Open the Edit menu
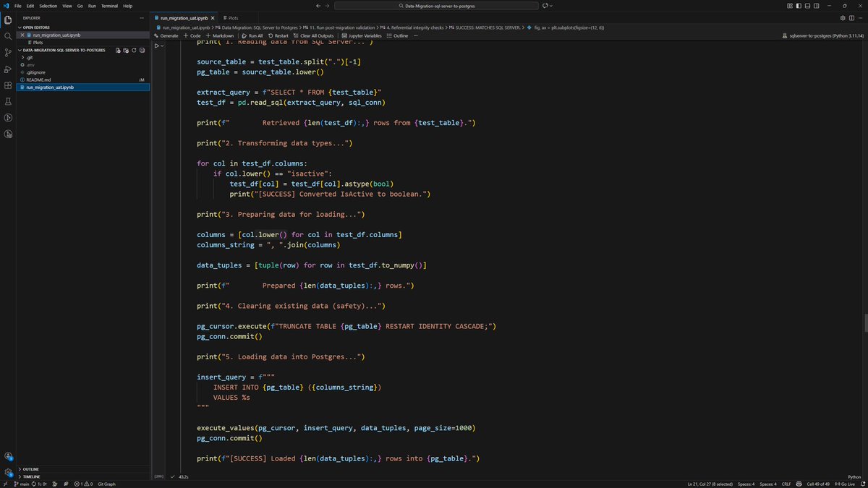 [x=30, y=5]
